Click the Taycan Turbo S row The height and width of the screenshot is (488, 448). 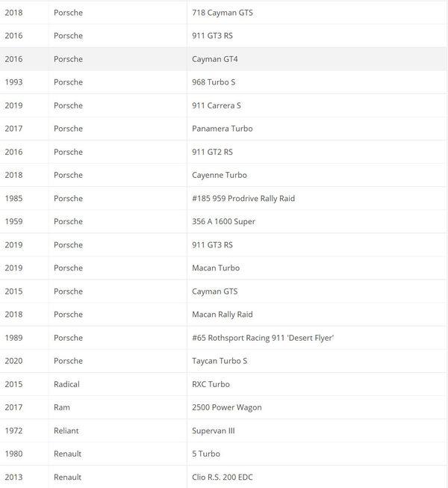tap(223, 361)
